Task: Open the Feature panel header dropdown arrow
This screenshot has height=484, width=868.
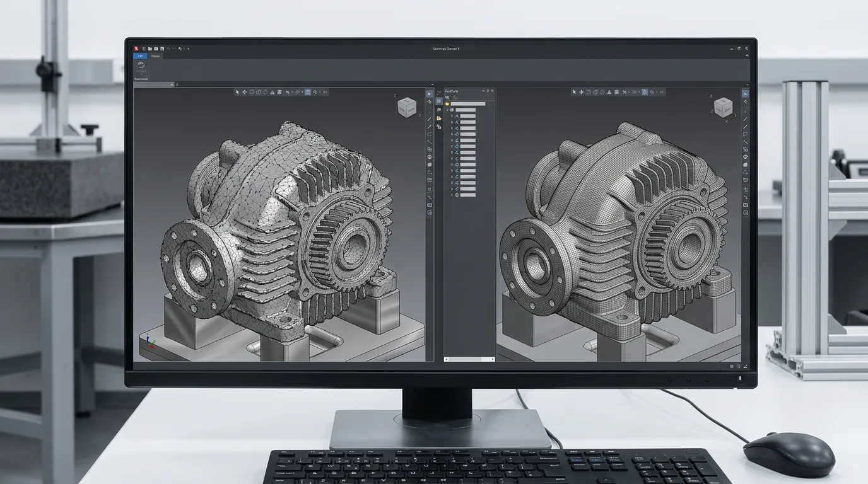Action: (483, 91)
